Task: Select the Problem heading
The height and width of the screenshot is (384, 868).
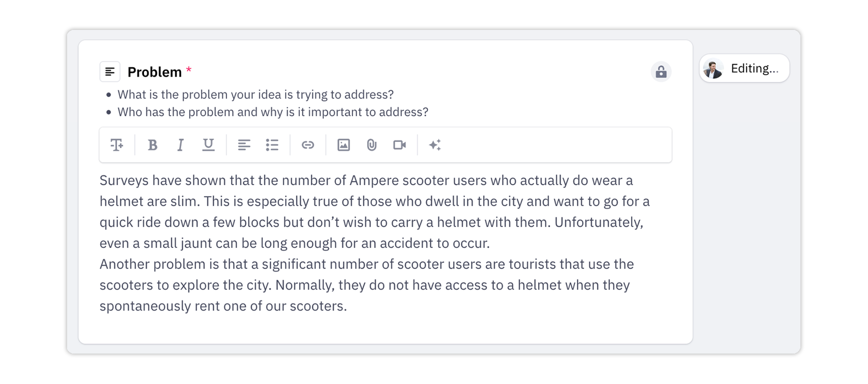Action: 154,72
